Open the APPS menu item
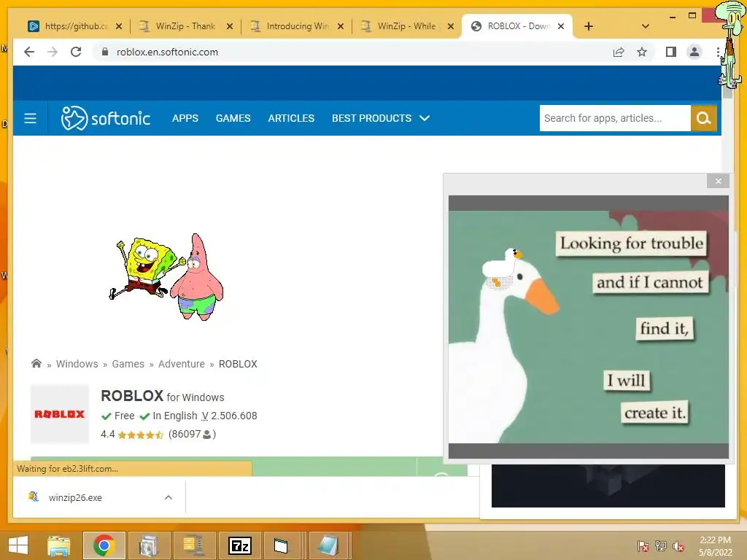Screen dimensions: 747x560 pos(185,118)
